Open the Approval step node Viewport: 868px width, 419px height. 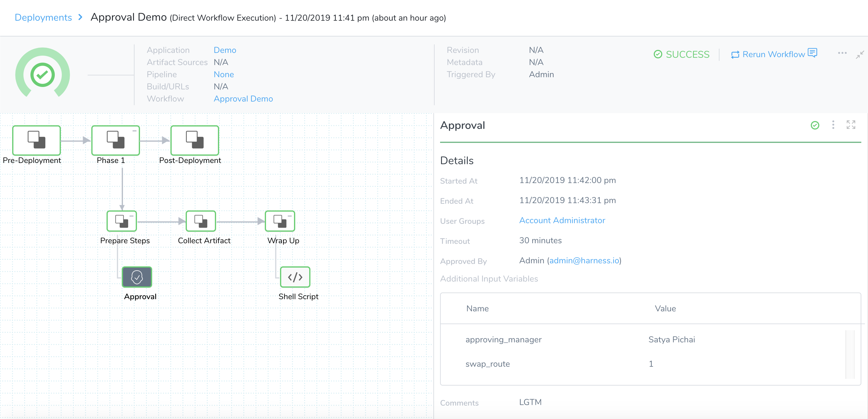click(x=137, y=277)
